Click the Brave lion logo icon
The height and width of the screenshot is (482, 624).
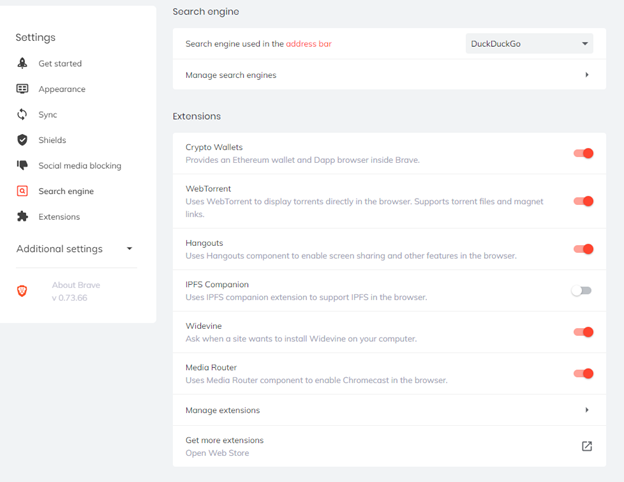pyautogui.click(x=22, y=291)
